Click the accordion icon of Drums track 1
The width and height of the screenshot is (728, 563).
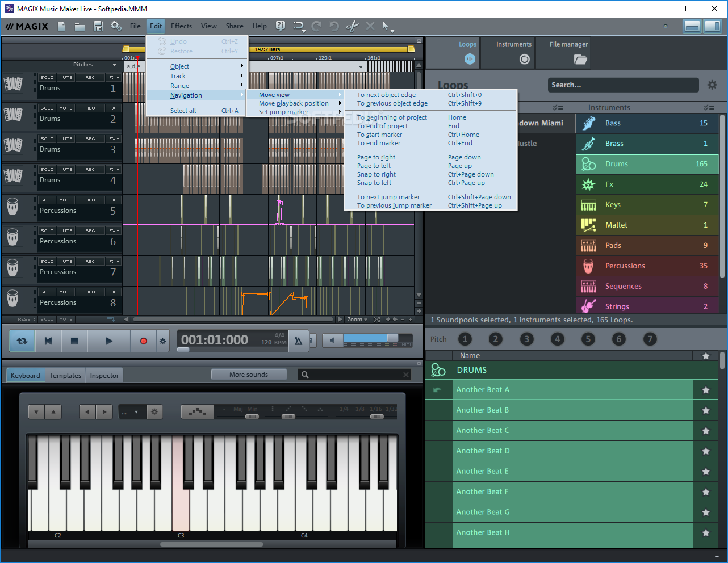[13, 83]
